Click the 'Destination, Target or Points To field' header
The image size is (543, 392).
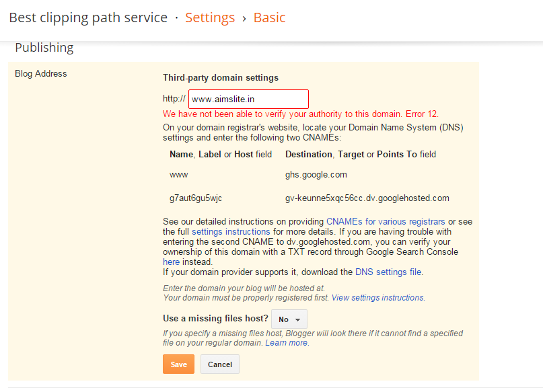point(361,154)
